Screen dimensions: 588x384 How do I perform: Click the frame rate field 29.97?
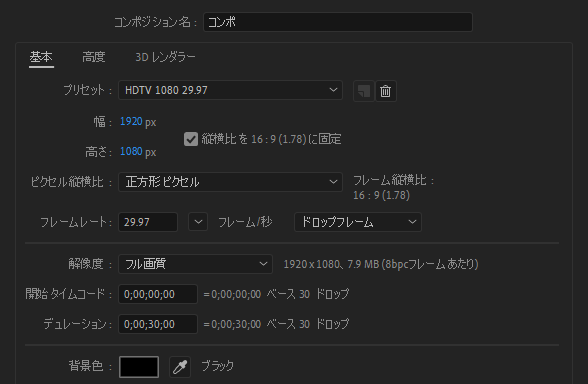(148, 222)
